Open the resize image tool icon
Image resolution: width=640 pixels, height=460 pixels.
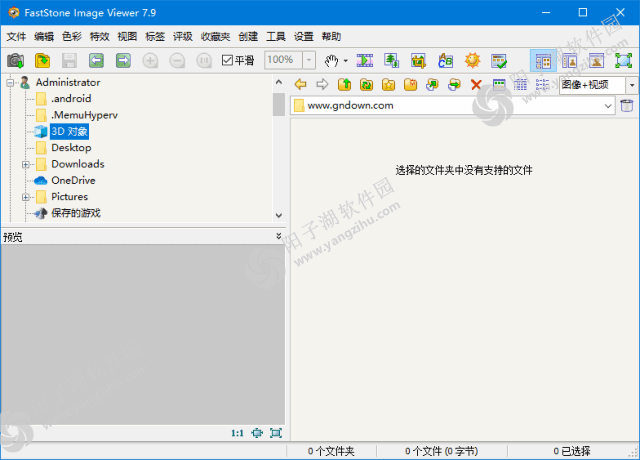coord(391,61)
